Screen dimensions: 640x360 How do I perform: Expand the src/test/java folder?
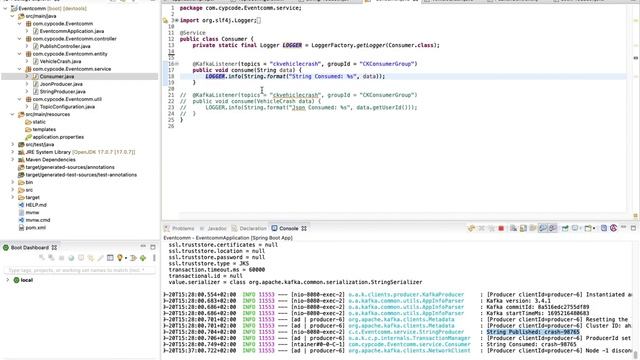point(12,144)
